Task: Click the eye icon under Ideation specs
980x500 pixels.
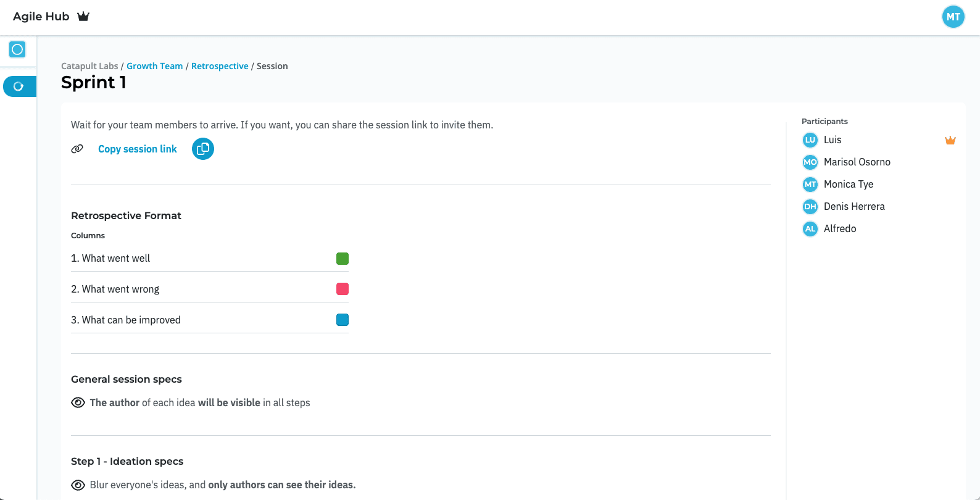Action: click(x=78, y=485)
